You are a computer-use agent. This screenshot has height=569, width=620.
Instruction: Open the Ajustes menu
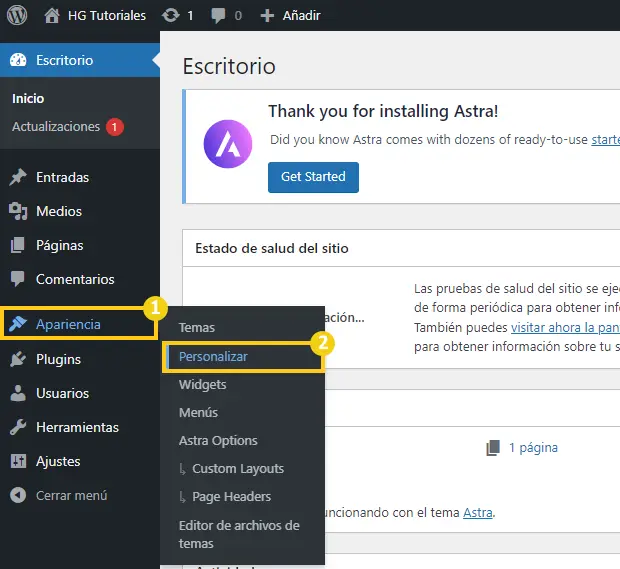click(x=58, y=461)
